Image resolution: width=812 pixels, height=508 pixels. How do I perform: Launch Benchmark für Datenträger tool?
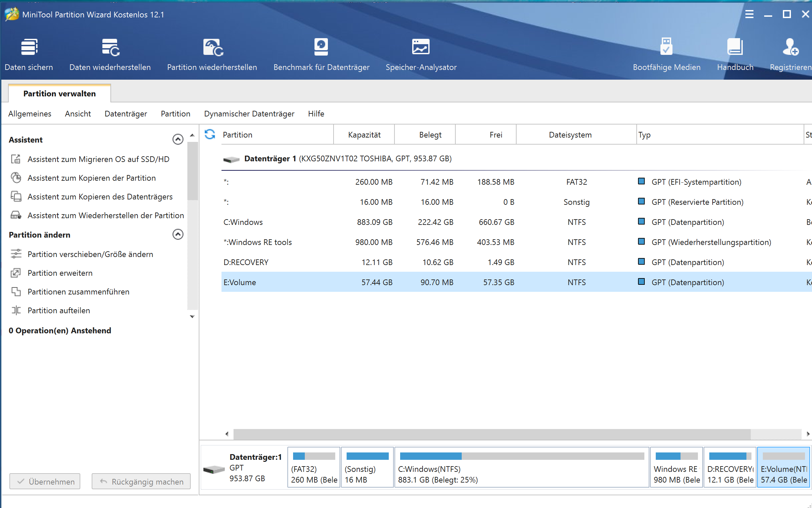pyautogui.click(x=321, y=47)
